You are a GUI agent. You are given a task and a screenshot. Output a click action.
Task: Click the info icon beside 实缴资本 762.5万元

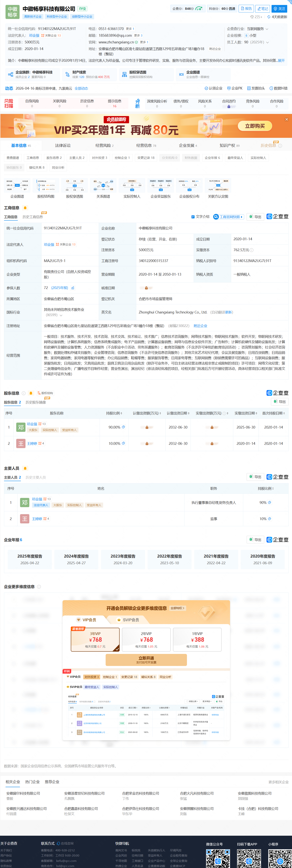252,250
